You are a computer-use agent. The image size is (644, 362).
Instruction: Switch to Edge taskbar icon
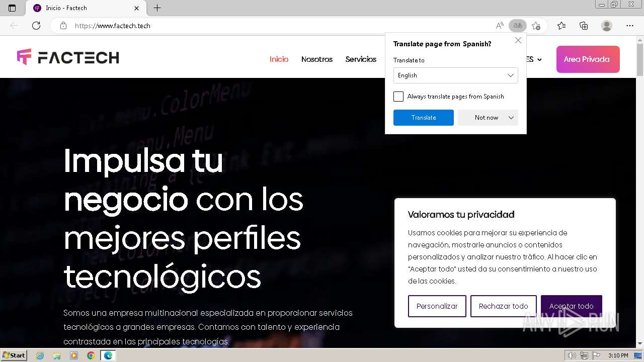point(108,355)
